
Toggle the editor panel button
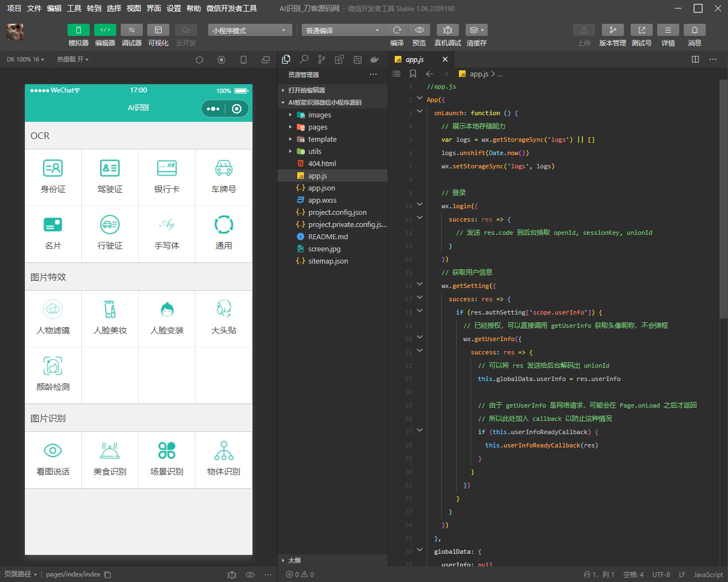[105, 30]
